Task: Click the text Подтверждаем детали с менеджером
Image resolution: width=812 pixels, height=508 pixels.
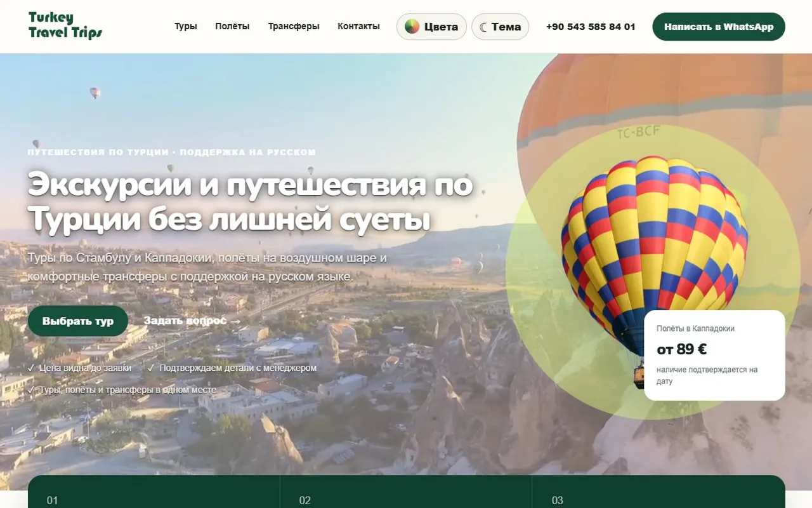Action: click(x=232, y=368)
